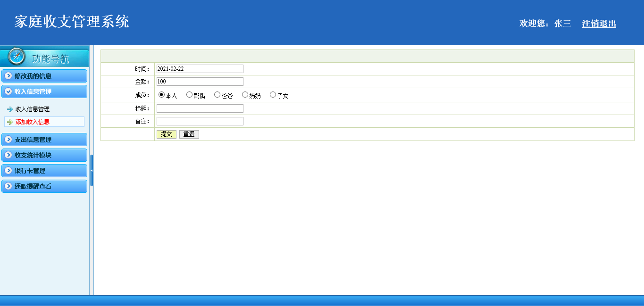Click the 欢迎您：张三 welcome text
The height and width of the screenshot is (306, 644).
[x=545, y=24]
